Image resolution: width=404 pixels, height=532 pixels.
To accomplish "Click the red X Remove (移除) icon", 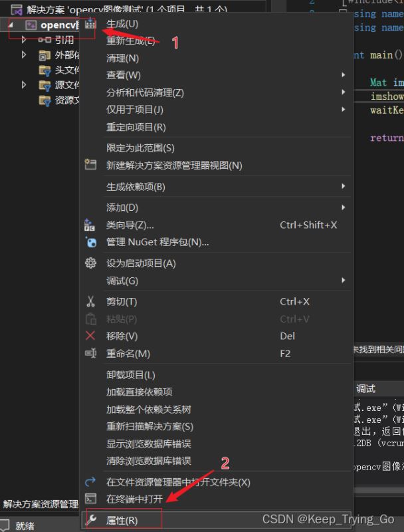I will coord(91,336).
